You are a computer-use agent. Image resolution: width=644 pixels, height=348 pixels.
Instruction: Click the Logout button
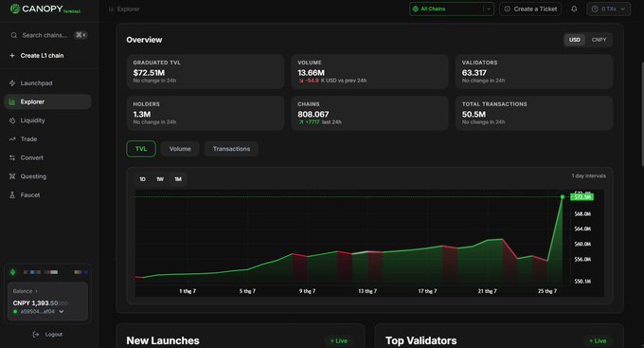point(47,335)
